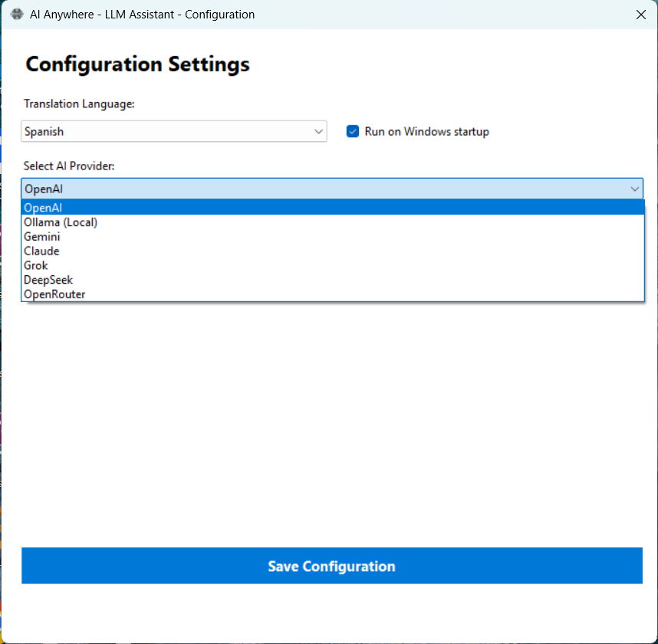The height and width of the screenshot is (644, 658).
Task: Pick Gemini in the provider list
Action: coord(333,237)
